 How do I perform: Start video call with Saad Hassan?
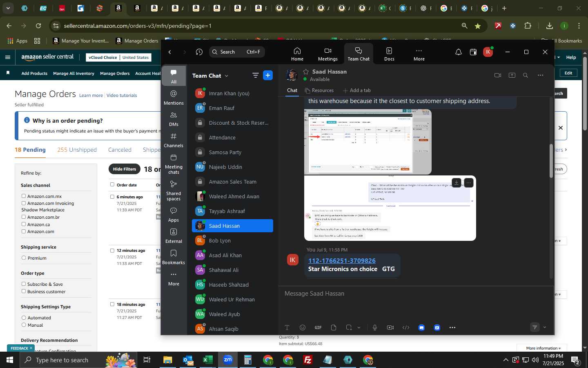(x=497, y=75)
